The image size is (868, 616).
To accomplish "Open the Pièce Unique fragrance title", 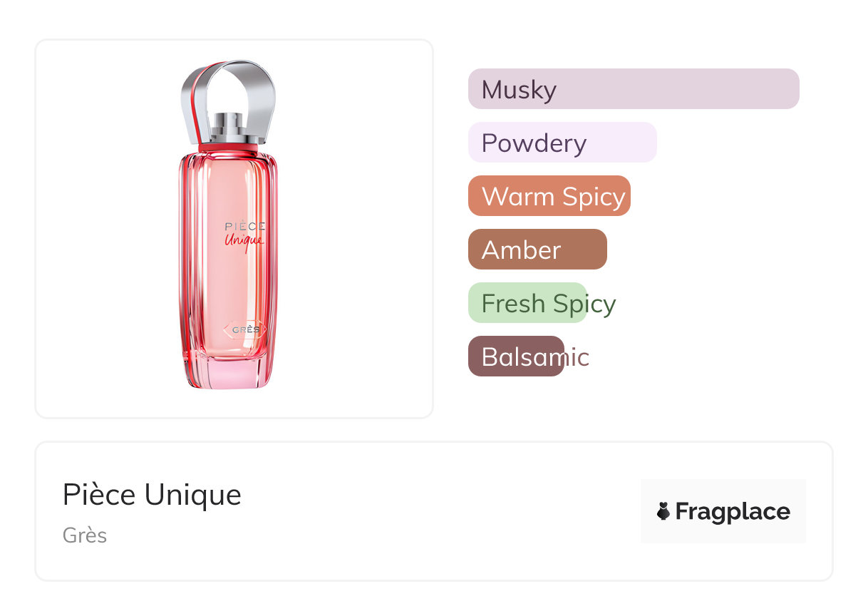I will point(152,495).
